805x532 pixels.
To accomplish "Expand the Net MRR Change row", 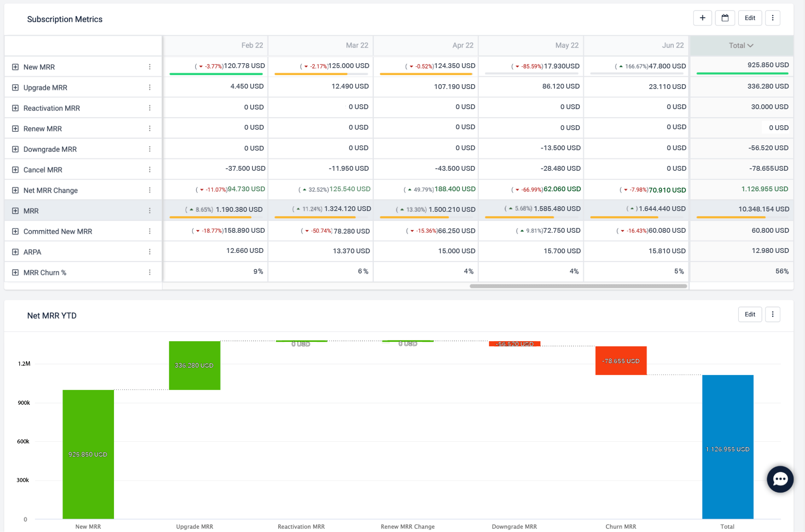I will coord(15,190).
